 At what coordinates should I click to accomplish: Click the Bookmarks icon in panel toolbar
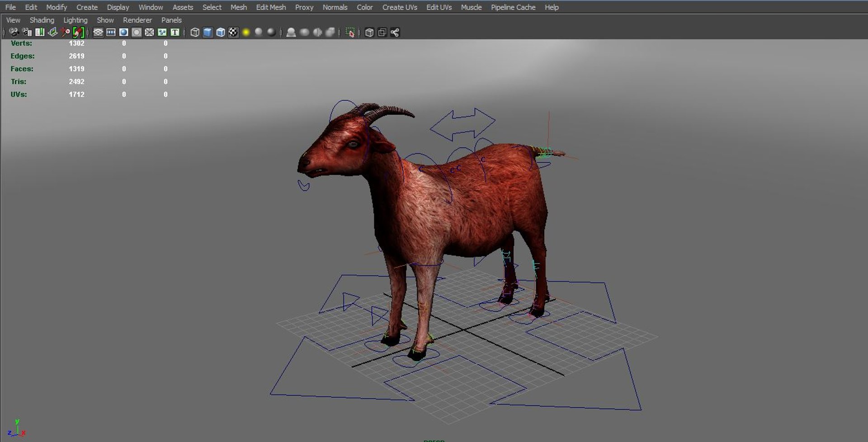pos(40,32)
